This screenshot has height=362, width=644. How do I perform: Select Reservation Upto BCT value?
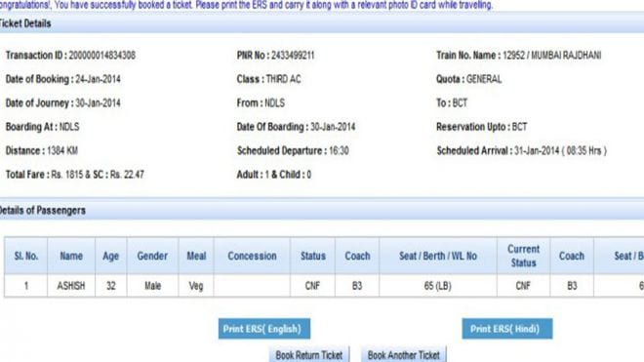(x=519, y=127)
